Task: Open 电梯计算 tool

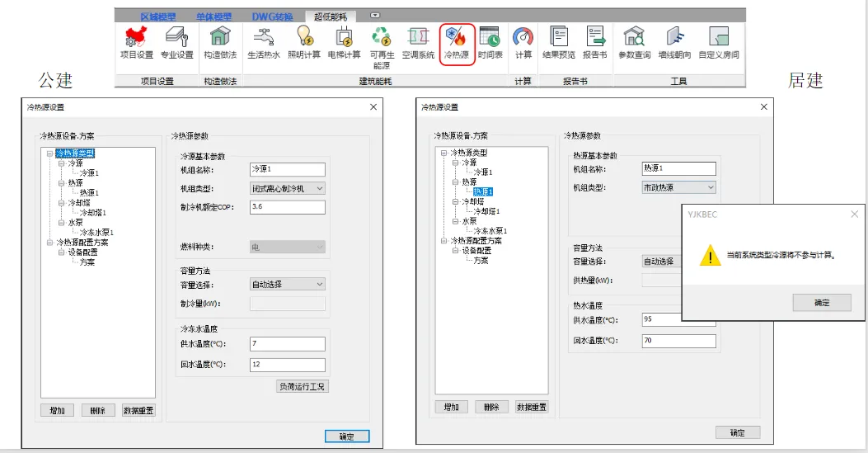Action: (x=344, y=43)
